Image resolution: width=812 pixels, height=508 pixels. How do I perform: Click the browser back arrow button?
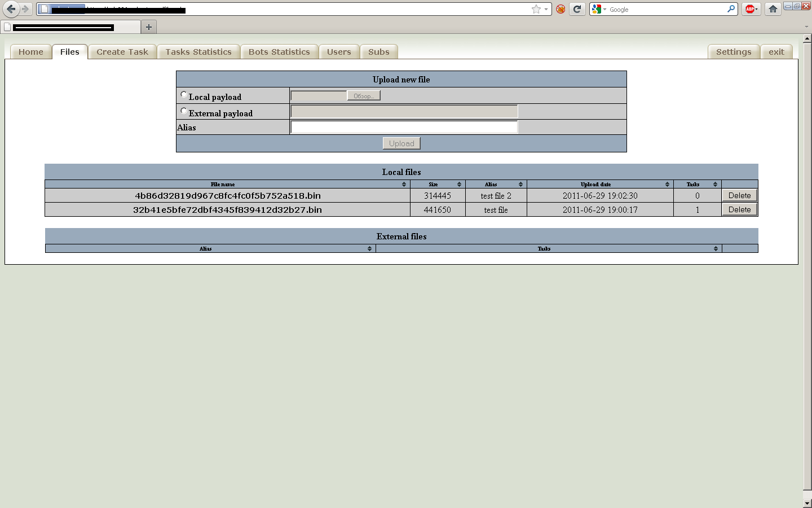click(x=11, y=9)
